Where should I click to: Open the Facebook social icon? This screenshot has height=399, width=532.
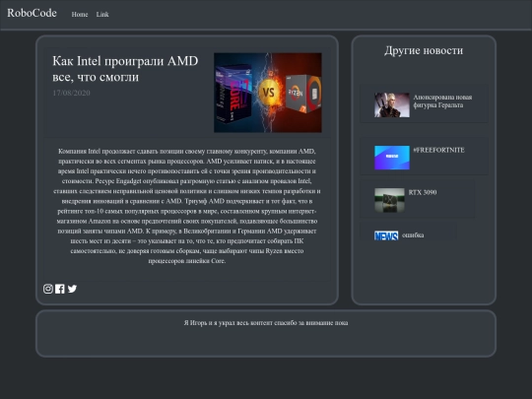(60, 289)
